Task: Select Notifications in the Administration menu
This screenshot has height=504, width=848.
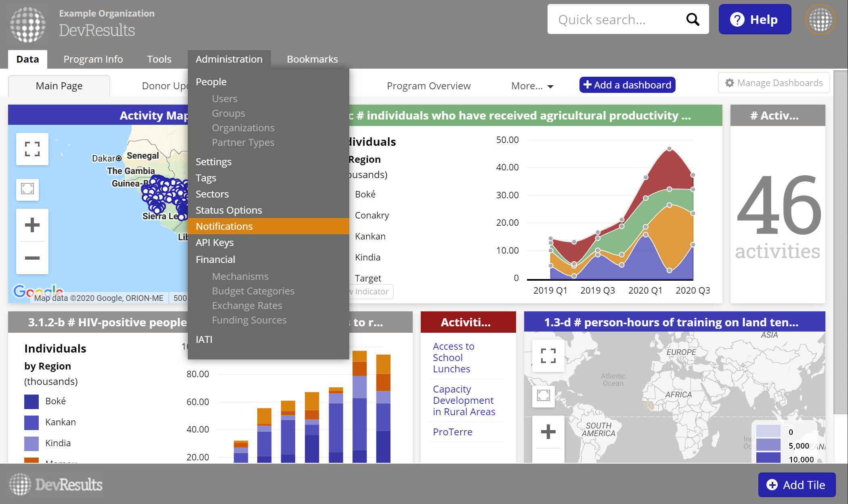Action: click(x=224, y=226)
